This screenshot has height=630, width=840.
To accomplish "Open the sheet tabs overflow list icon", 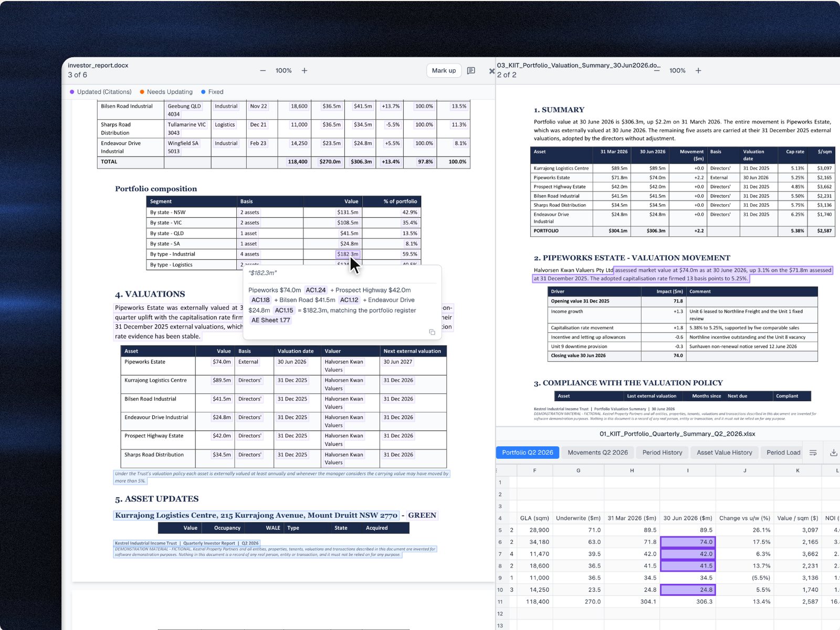I will click(813, 453).
